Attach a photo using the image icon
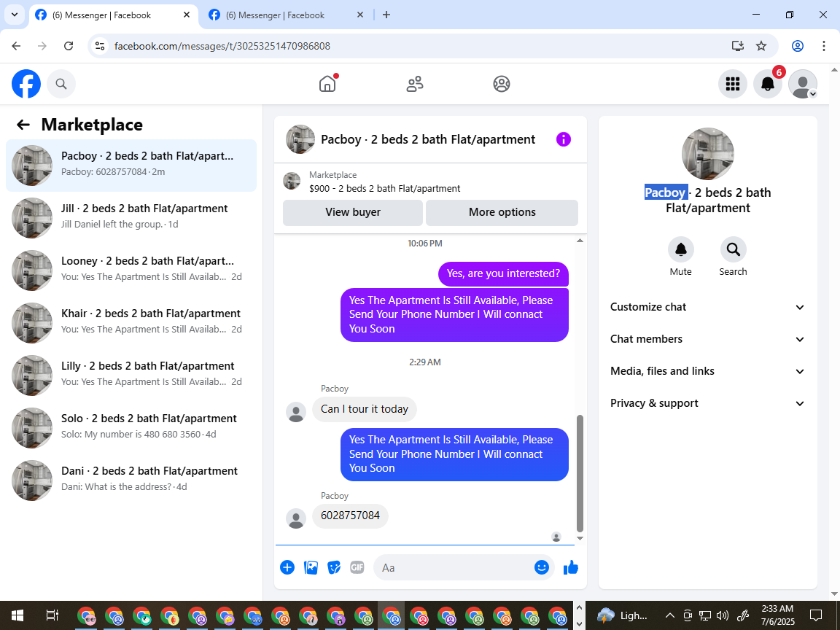The height and width of the screenshot is (630, 840). 311,567
